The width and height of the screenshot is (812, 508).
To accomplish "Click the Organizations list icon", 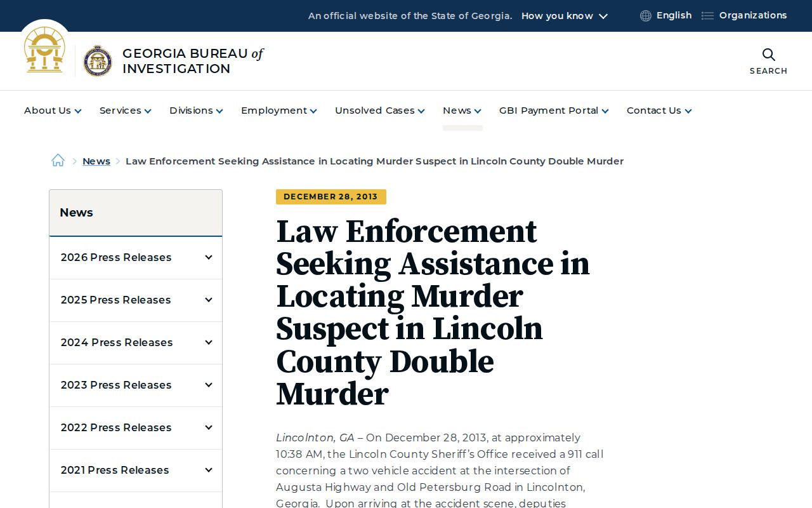I will pos(707,16).
